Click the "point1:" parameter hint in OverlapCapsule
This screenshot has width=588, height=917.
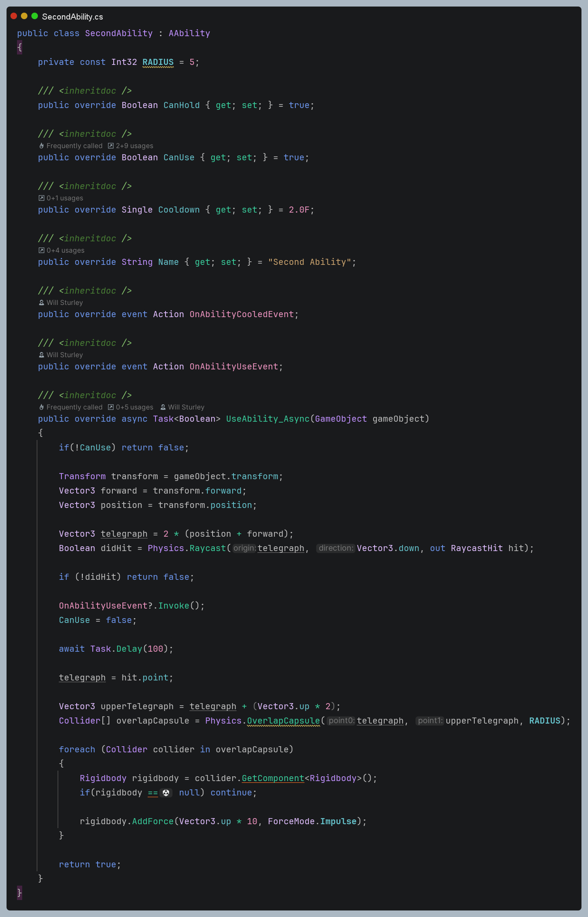[x=430, y=721]
